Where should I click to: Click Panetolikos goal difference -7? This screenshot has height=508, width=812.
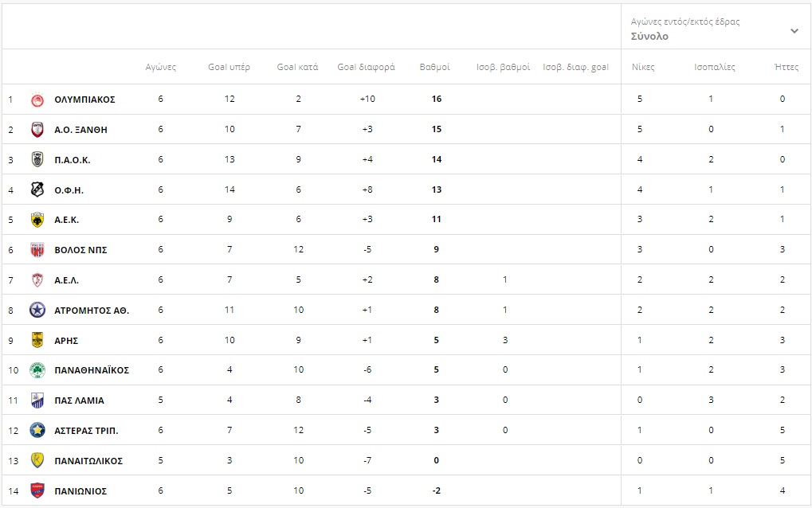pos(367,460)
